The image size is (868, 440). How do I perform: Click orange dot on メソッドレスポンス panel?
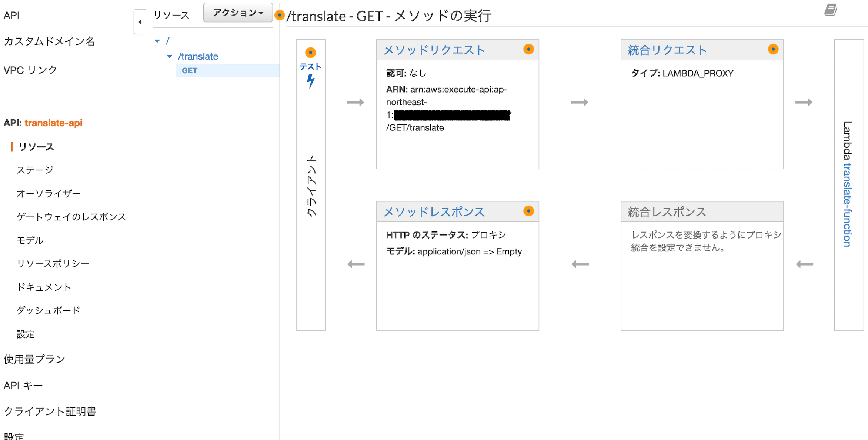pos(528,211)
